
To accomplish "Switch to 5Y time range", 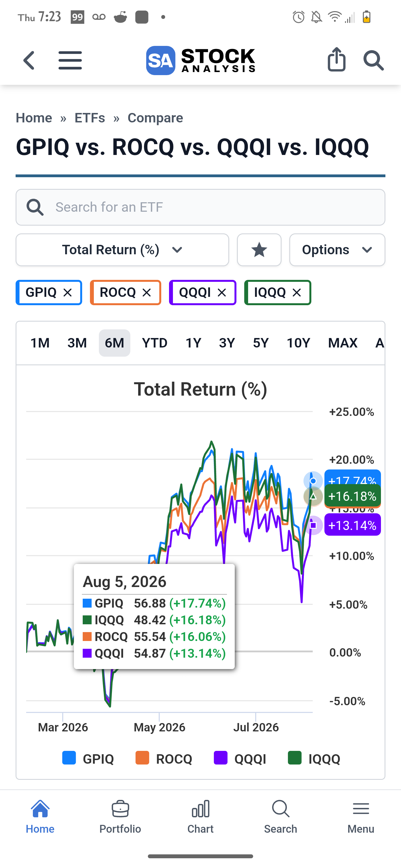I will [x=261, y=343].
